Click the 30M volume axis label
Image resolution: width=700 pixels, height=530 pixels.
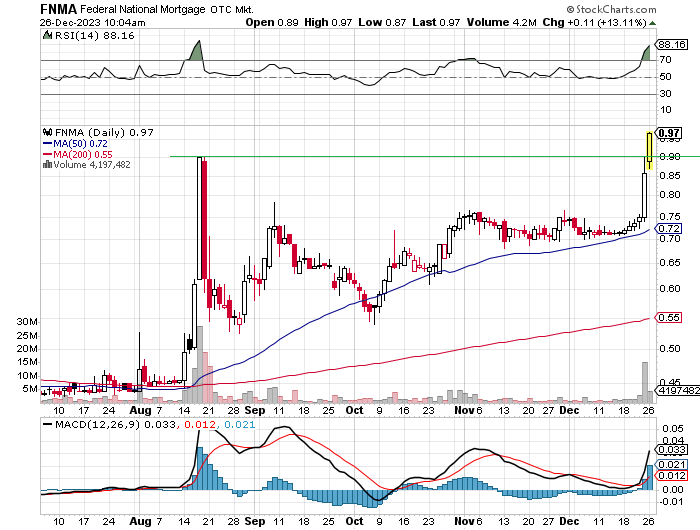point(27,322)
